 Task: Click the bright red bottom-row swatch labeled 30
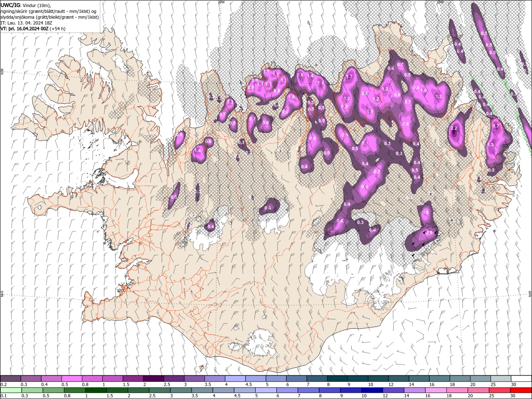click(521, 390)
